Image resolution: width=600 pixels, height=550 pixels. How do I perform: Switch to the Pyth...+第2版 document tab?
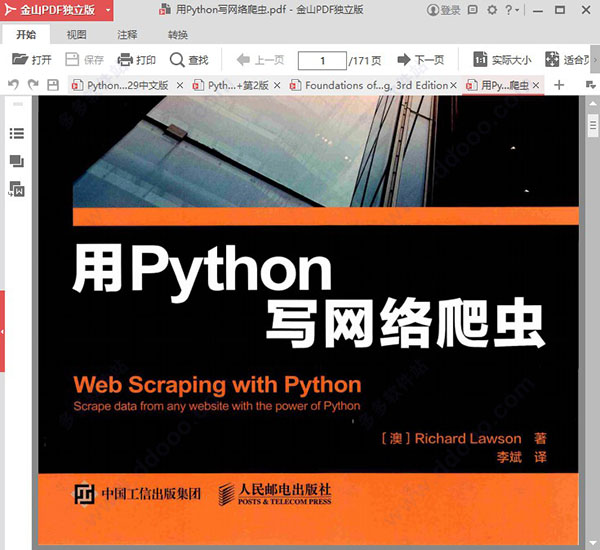(232, 85)
